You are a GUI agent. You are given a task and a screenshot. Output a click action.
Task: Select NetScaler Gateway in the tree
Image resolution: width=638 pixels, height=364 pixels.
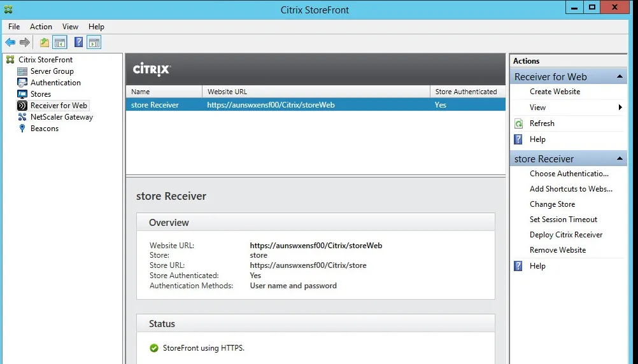(x=62, y=116)
